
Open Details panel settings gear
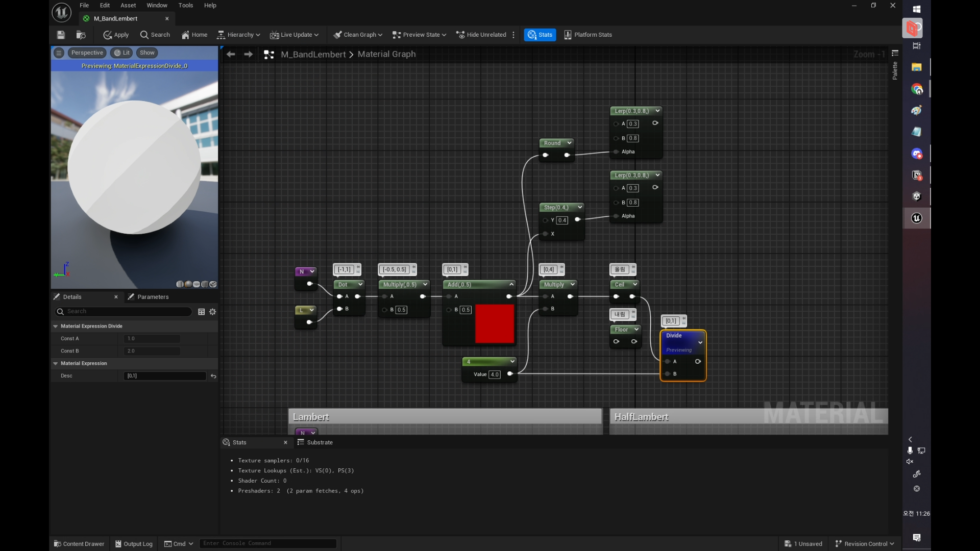click(213, 312)
